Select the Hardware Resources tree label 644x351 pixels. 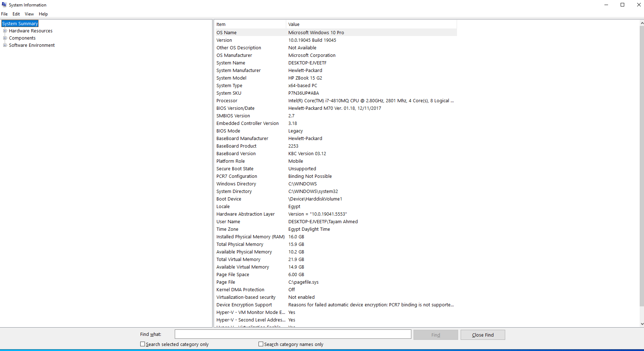[x=31, y=31]
